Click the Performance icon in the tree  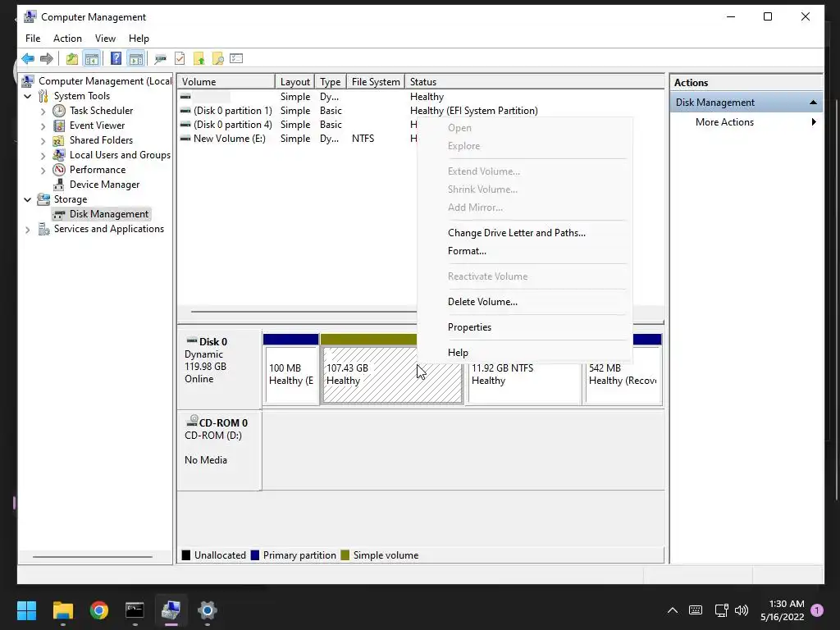point(59,170)
